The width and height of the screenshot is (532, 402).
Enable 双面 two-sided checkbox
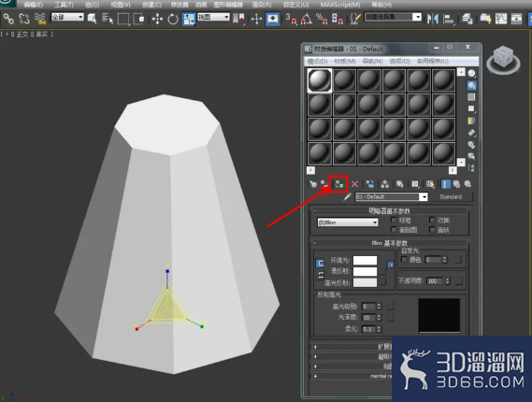click(432, 221)
